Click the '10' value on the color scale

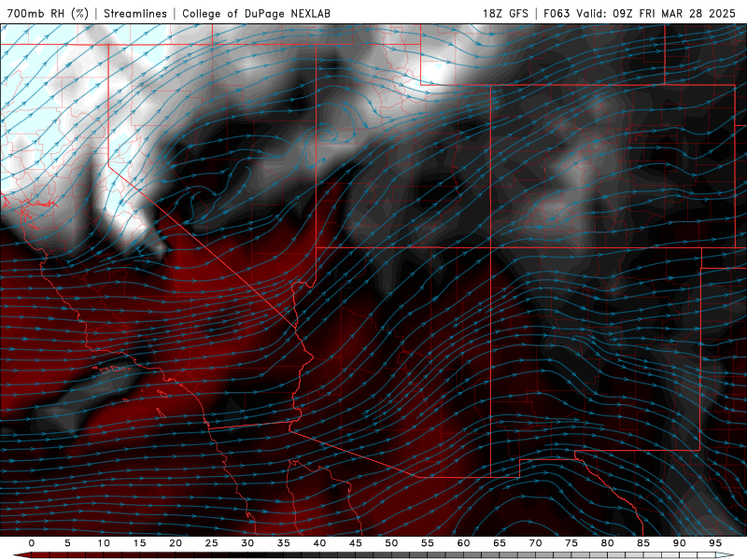coord(104,543)
